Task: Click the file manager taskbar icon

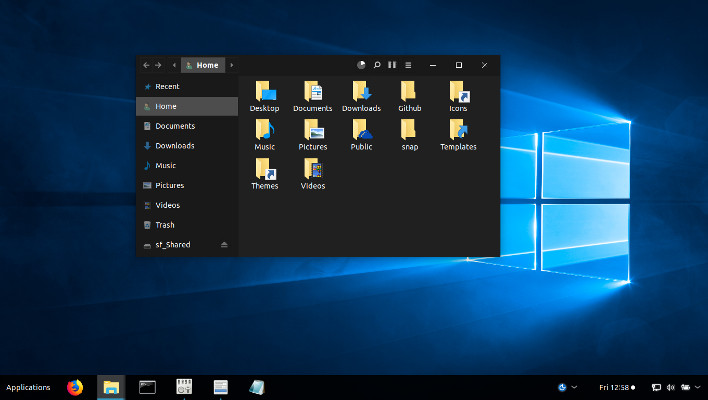Action: tap(111, 387)
